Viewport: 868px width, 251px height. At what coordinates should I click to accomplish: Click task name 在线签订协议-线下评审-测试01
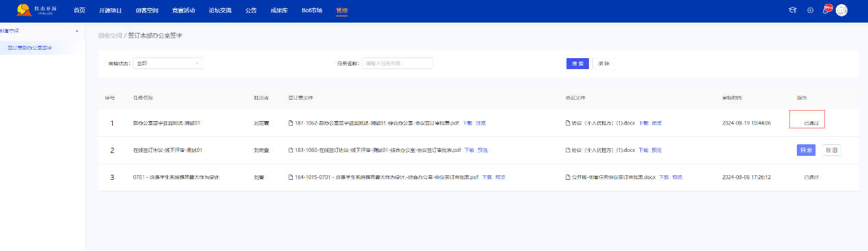point(168,150)
